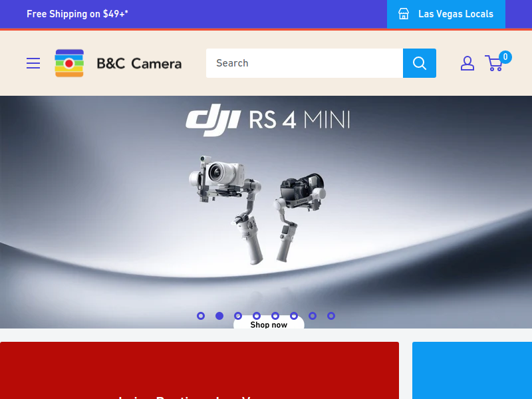Click the red promotional banner
The image size is (532, 399).
[199, 370]
